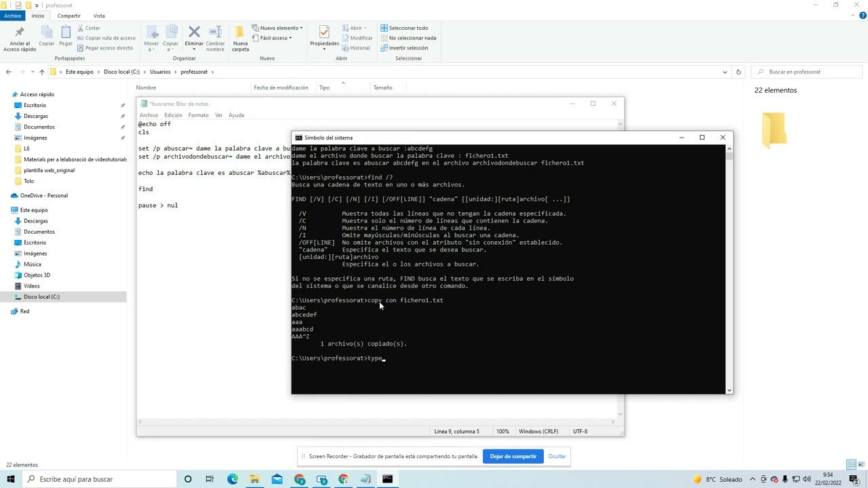Viewport: 868px width, 488px height.
Task: Select Red in navigation pane
Action: [x=24, y=311]
